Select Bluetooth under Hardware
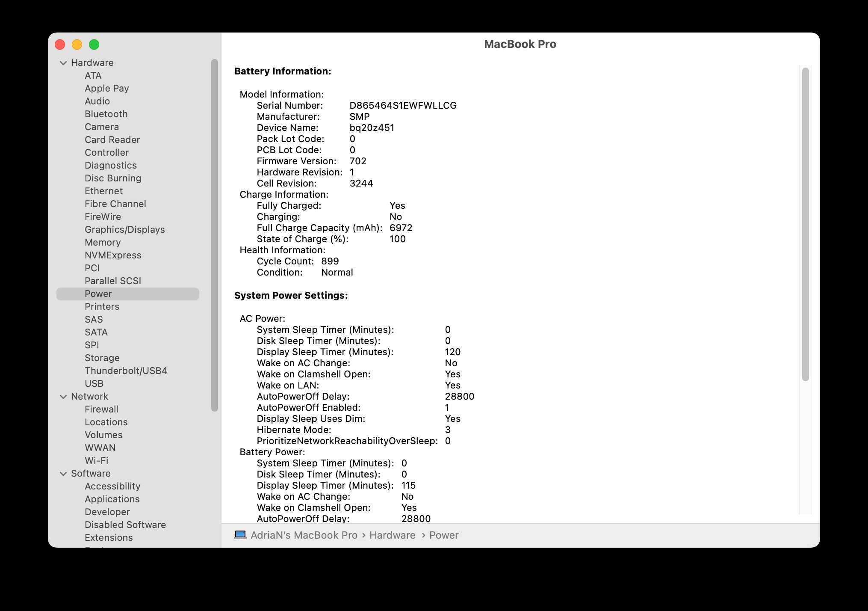This screenshot has width=868, height=611. (x=106, y=114)
